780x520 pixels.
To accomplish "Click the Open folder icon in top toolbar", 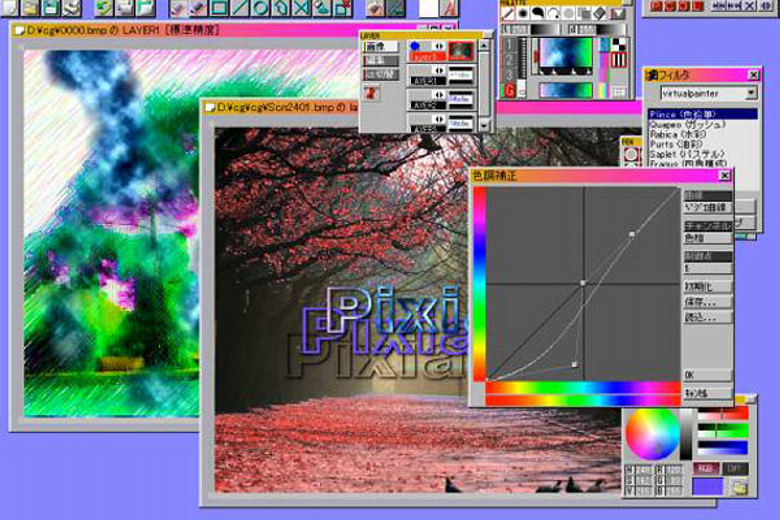I will point(30,7).
